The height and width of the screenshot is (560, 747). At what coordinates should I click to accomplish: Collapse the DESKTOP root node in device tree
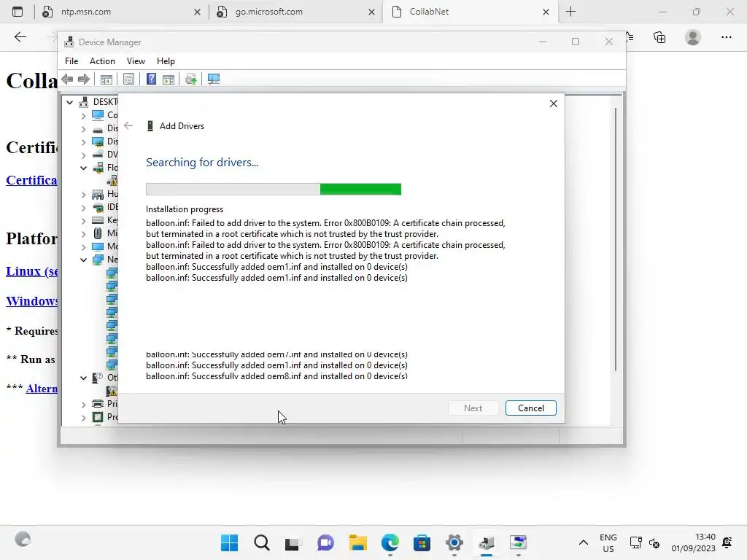[69, 102]
